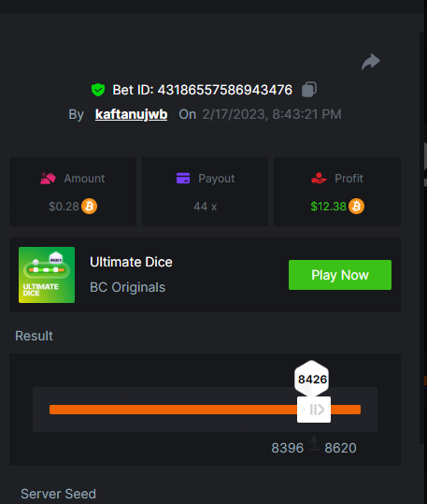Click the pink Amount icon

click(48, 178)
